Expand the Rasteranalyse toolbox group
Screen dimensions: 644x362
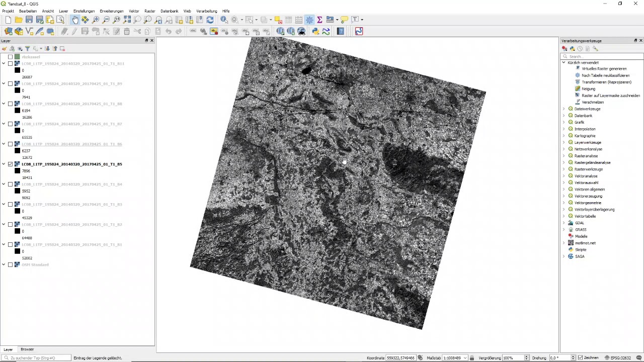(563, 156)
